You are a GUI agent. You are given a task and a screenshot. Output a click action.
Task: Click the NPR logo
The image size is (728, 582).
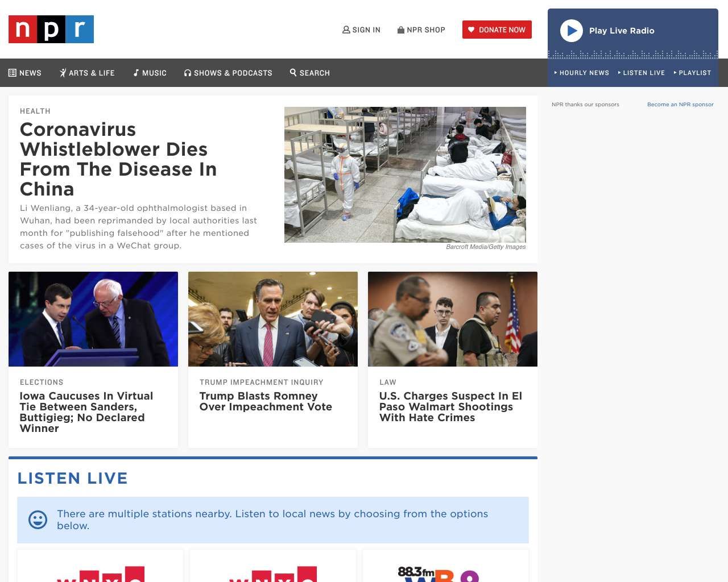tap(51, 29)
